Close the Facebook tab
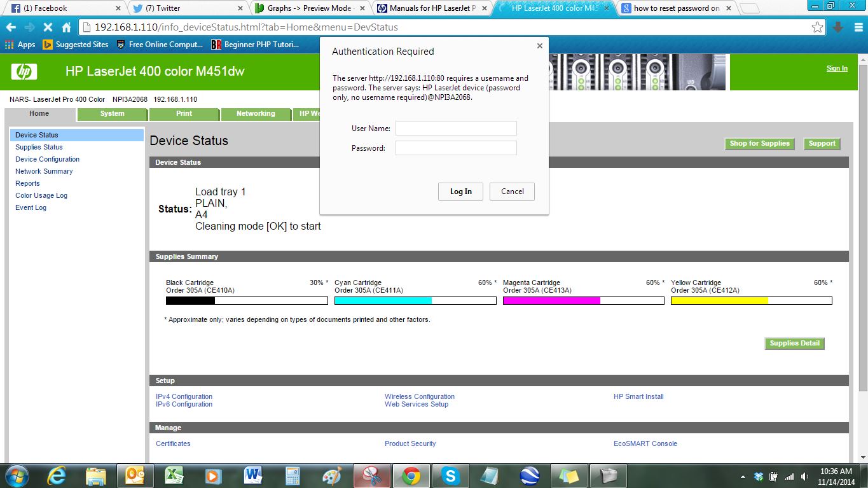The height and width of the screenshot is (488, 868). tap(118, 8)
